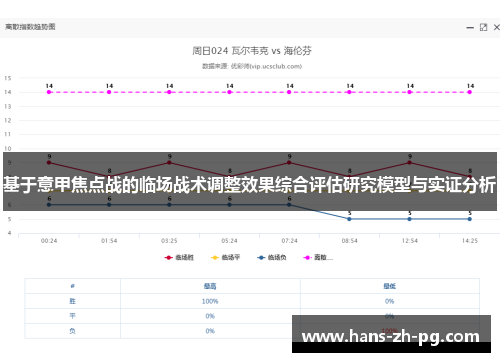Image resolution: width=500 pixels, height=362 pixels.
Task: Click the 最低 column header
Action: pyautogui.click(x=389, y=286)
